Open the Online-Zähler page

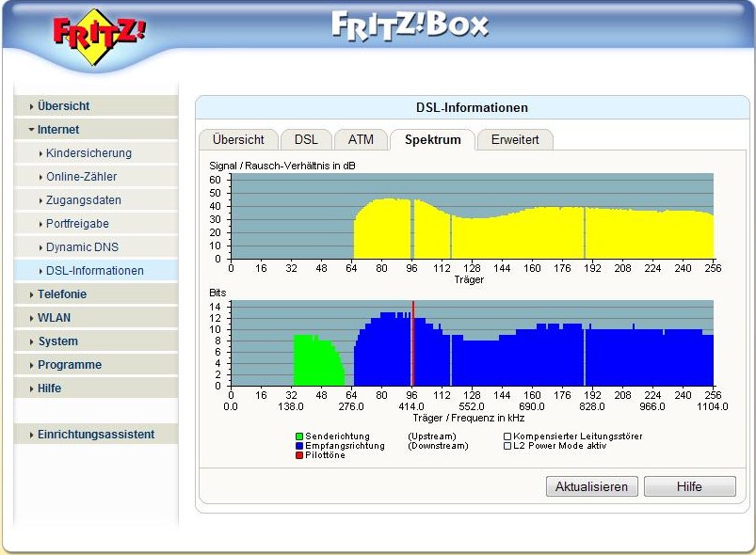click(82, 177)
